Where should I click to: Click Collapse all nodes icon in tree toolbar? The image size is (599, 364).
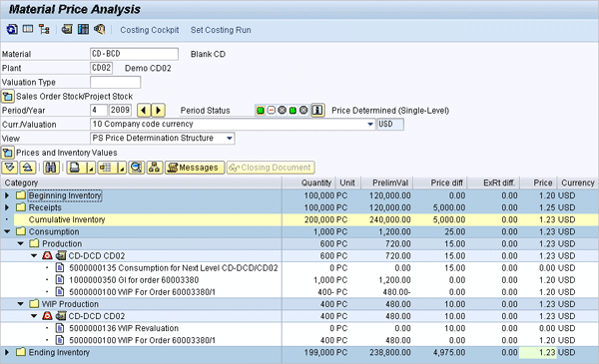(x=28, y=168)
